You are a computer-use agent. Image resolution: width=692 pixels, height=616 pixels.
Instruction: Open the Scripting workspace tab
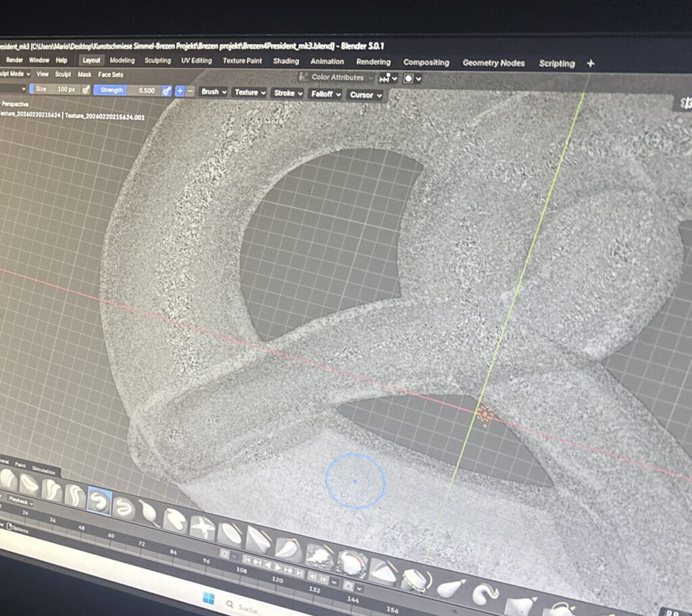[557, 63]
